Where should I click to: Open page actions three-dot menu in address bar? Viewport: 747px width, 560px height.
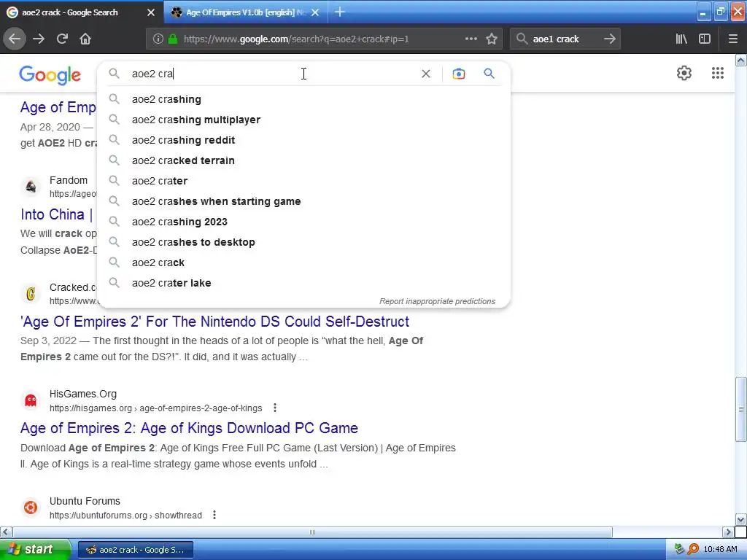(x=471, y=39)
